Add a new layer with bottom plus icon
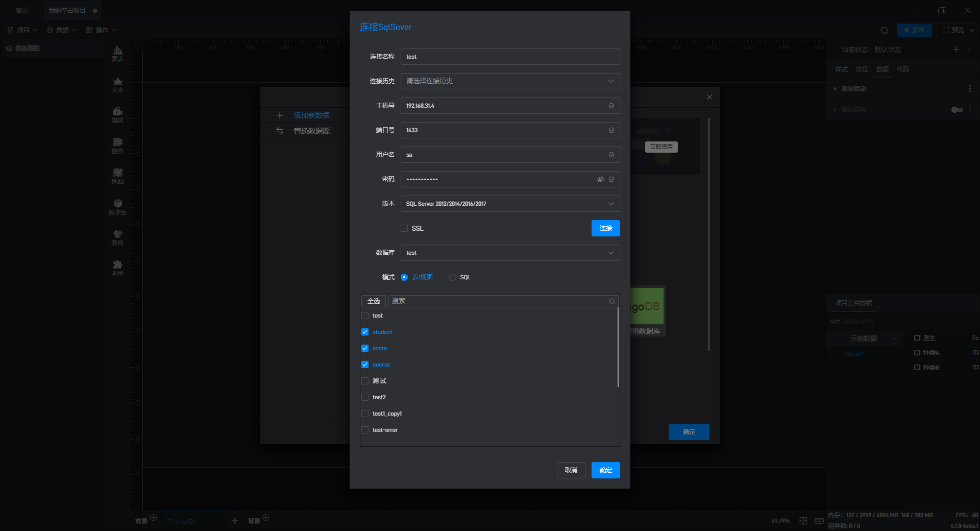 [x=235, y=521]
